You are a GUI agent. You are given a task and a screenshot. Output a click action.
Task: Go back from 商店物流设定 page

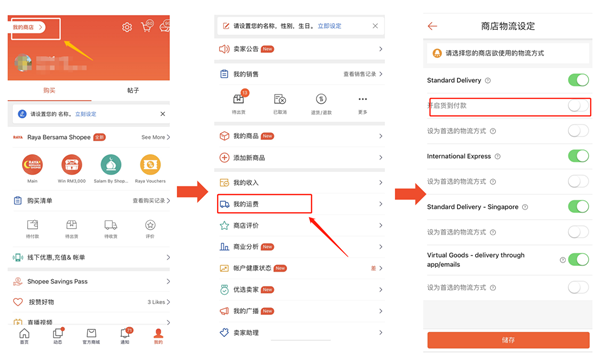[433, 26]
